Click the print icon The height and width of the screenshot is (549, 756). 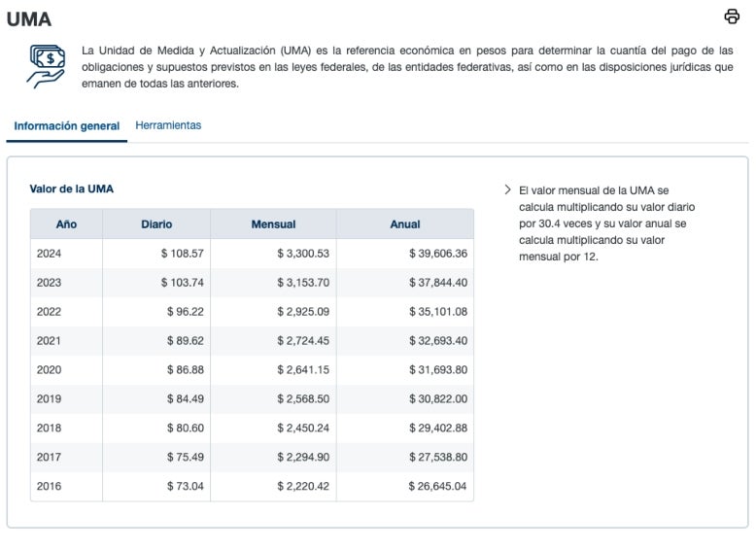coord(732,17)
